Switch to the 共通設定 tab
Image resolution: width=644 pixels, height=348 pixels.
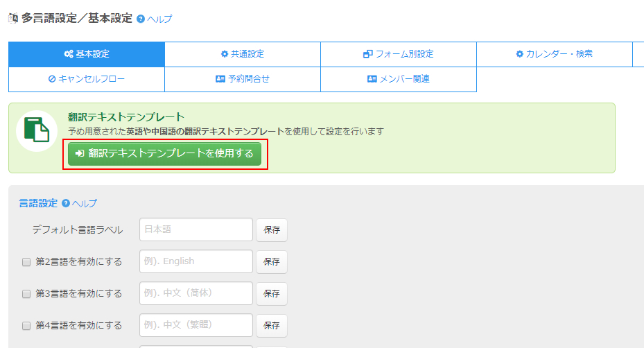(243, 54)
